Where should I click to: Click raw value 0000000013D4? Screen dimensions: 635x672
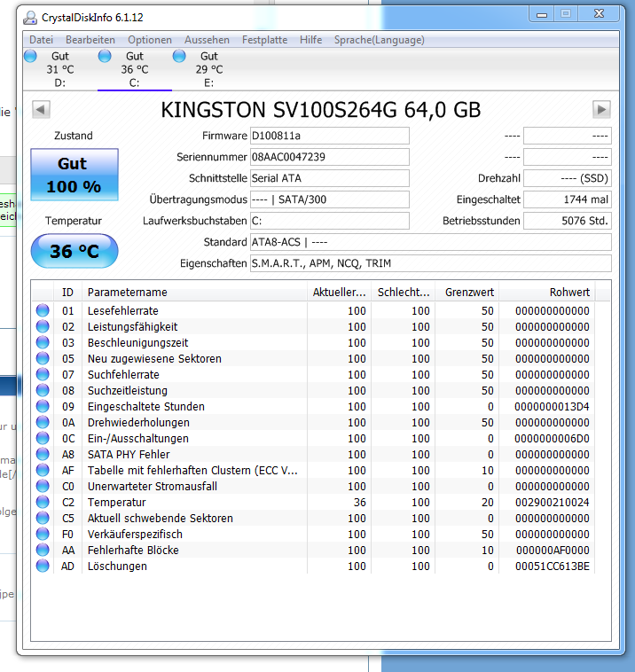point(552,406)
